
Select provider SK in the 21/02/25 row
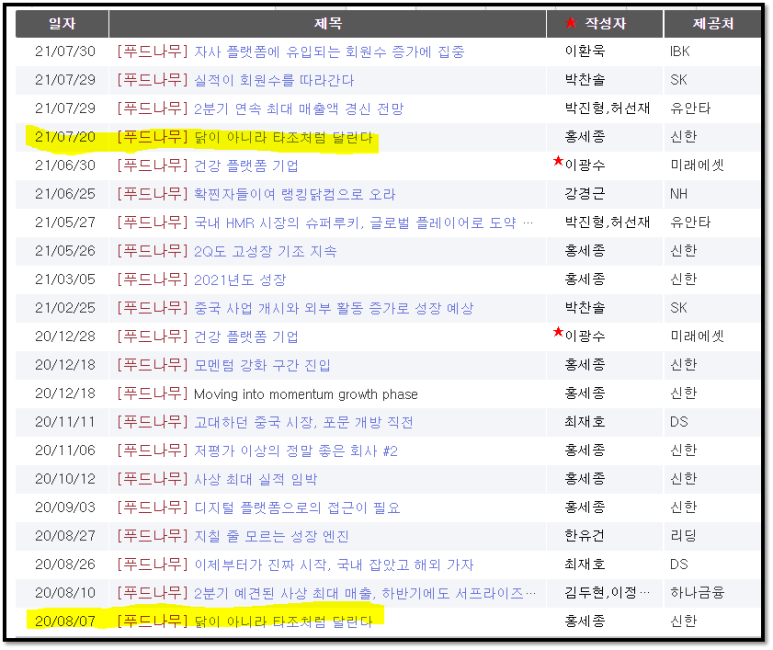tap(679, 308)
